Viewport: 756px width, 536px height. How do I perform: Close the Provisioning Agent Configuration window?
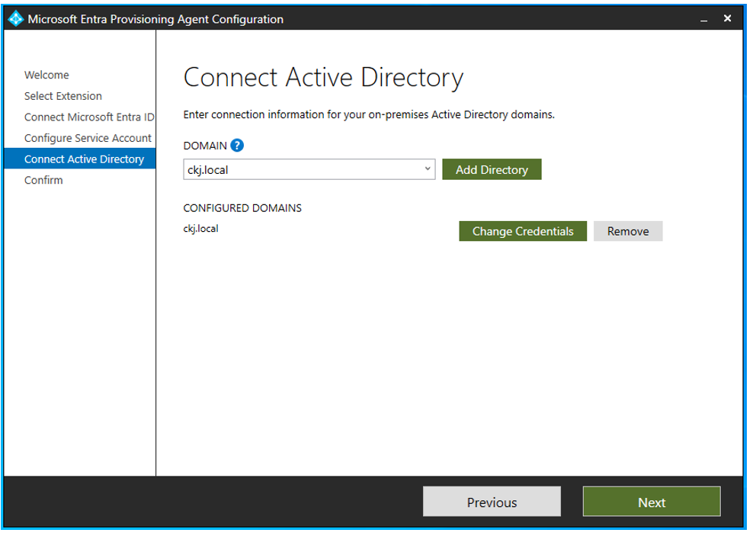[727, 18]
